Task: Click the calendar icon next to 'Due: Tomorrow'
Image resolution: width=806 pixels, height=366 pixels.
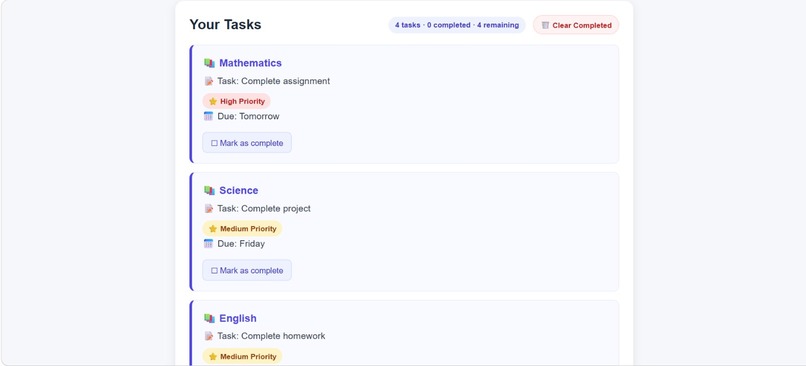Action: tap(208, 116)
